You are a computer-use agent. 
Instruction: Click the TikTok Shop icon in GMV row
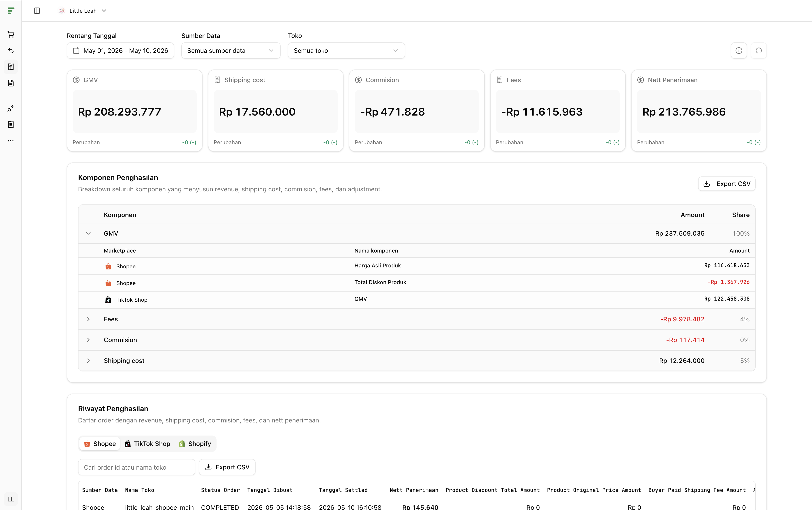[108, 300]
